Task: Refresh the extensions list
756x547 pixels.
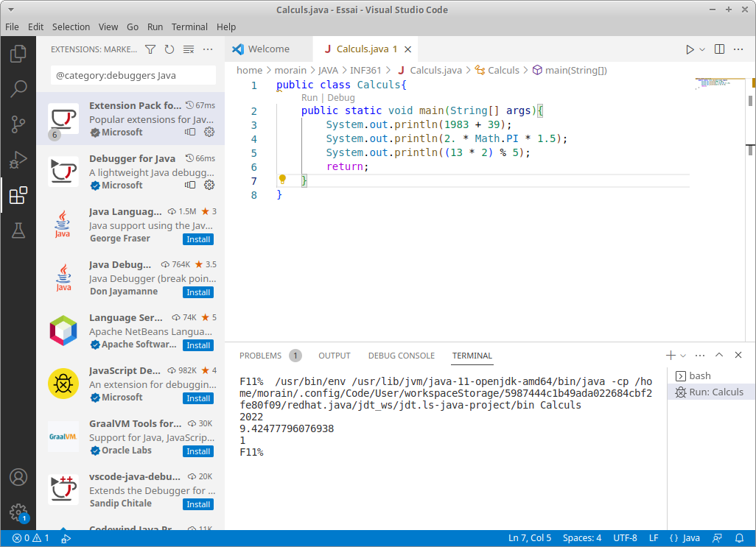Action: click(169, 49)
